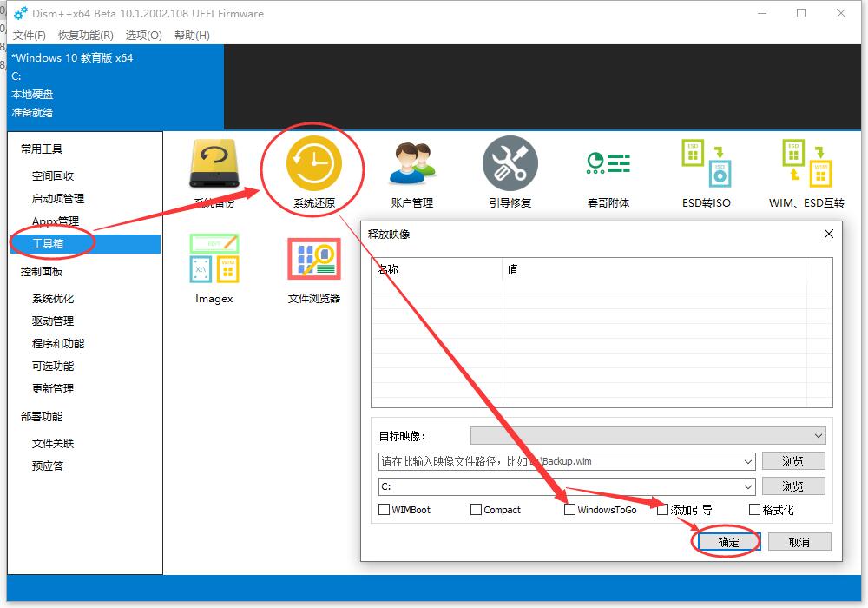Open the 文件浏览器 file browser icon
The height and width of the screenshot is (608, 868).
point(314,259)
